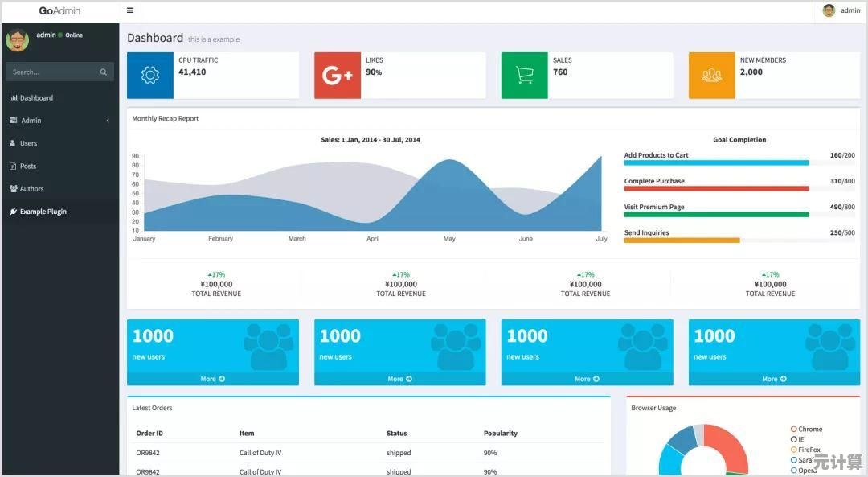Click the New Members people icon tile
The width and height of the screenshot is (868, 477).
[712, 76]
